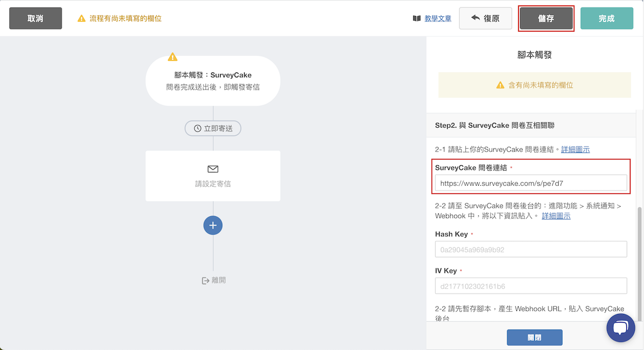Image resolution: width=644 pixels, height=350 pixels.
Task: Select the 請設定寄信 email node
Action: [213, 176]
